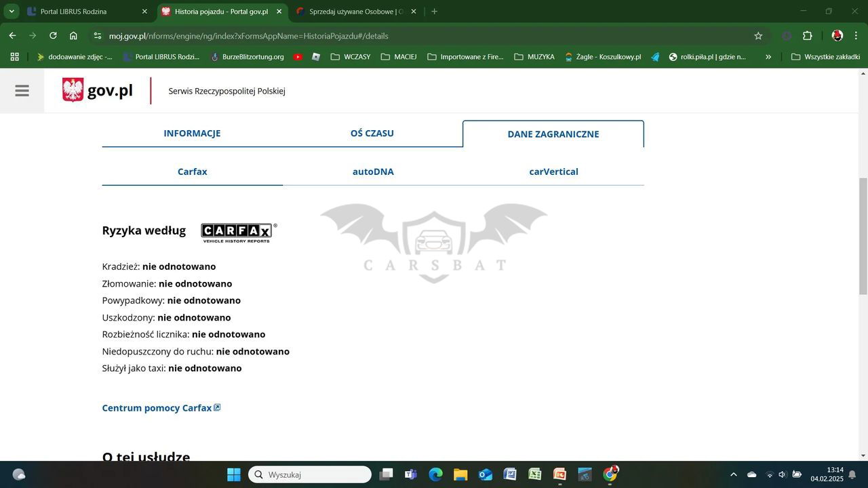Click the browser home icon
The image size is (868, 488).
[73, 36]
